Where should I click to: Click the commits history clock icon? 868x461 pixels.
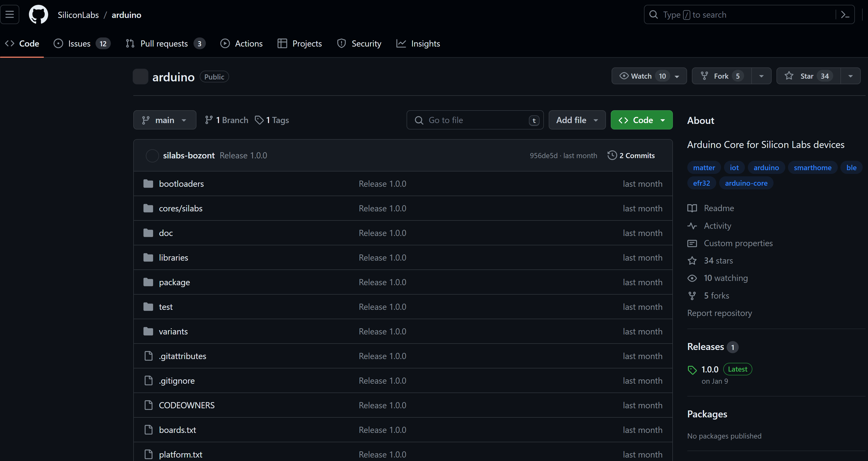612,155
